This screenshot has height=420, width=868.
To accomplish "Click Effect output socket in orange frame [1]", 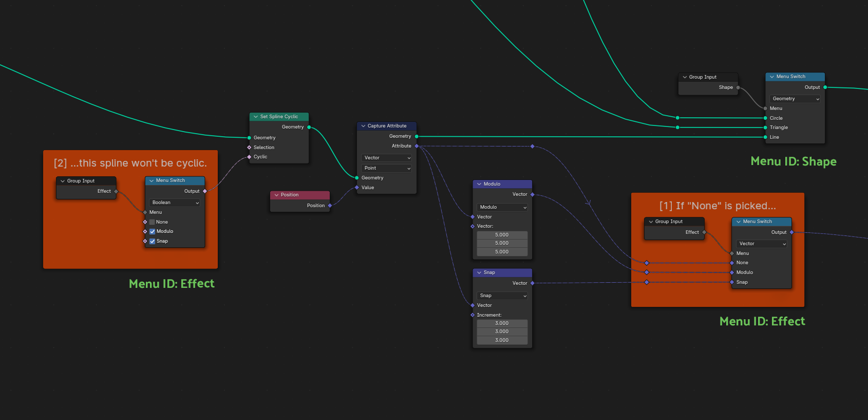I will point(704,232).
